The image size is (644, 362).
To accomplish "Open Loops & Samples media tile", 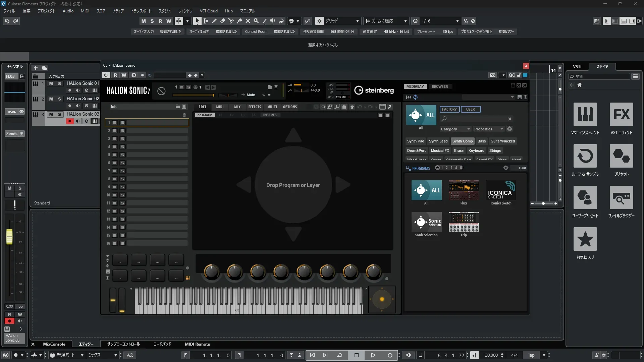I will pyautogui.click(x=585, y=156).
